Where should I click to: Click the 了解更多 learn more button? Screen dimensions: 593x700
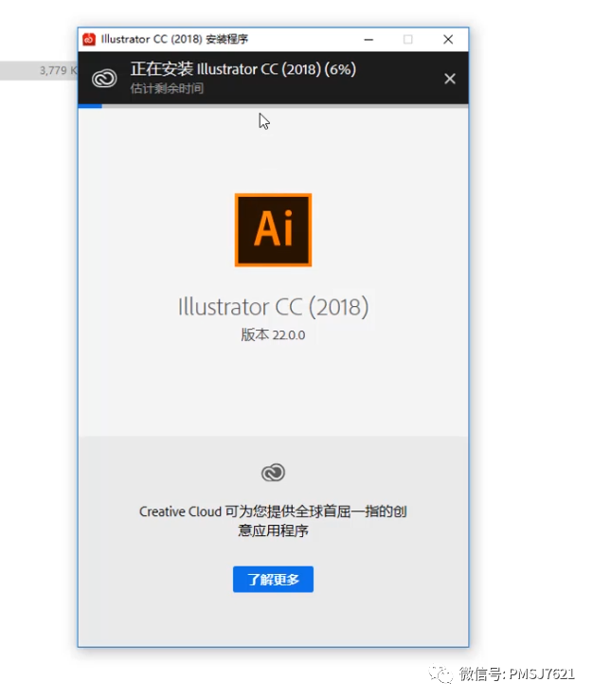coord(273,579)
